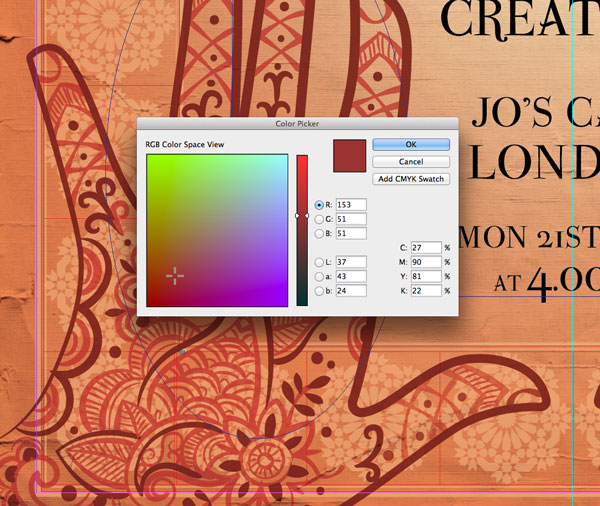Click the C percentage field showing 27
Viewport: 600px width, 506px height.
coord(426,248)
